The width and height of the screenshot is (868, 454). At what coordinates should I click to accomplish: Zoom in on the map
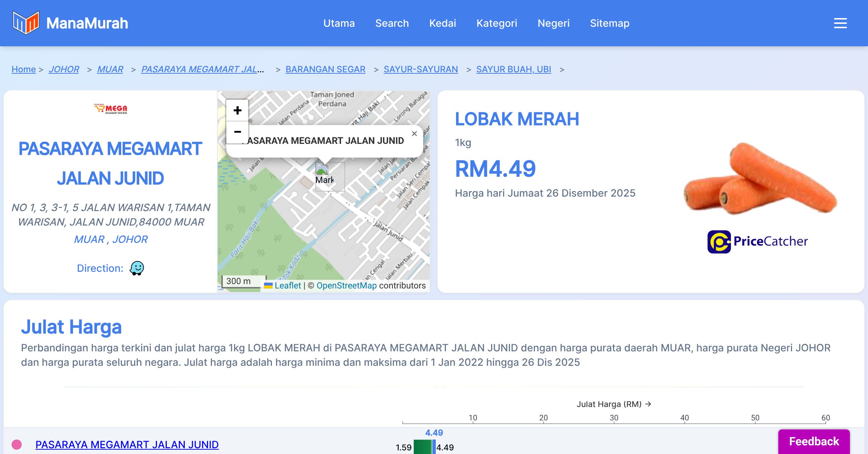pos(237,110)
